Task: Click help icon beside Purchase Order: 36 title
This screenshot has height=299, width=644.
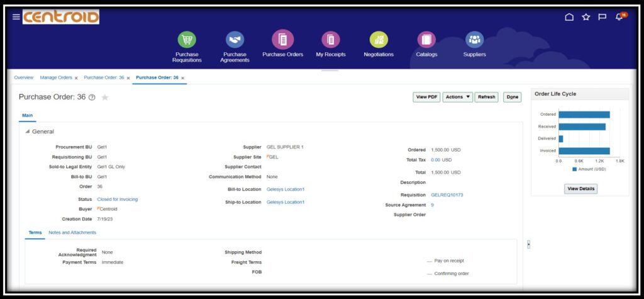Action: coord(92,98)
